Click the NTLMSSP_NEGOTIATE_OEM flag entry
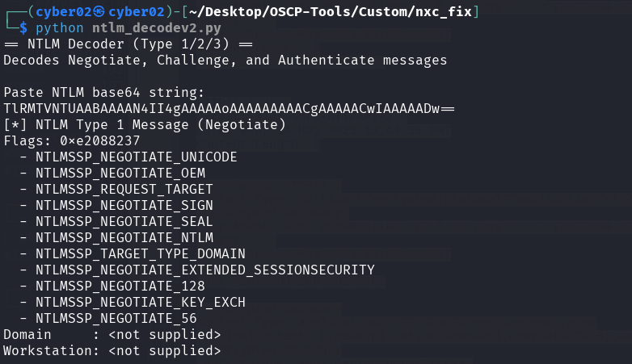 [x=120, y=173]
